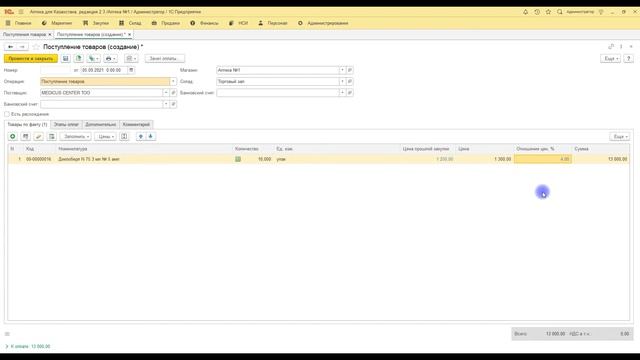The image size is (640, 360).
Task: Open the Персонал section menu
Action: point(273,23)
